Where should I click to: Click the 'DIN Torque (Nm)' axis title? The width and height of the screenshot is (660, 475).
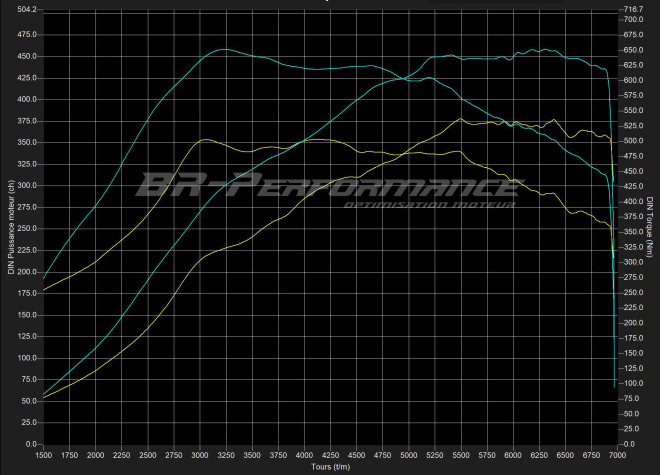[649, 227]
